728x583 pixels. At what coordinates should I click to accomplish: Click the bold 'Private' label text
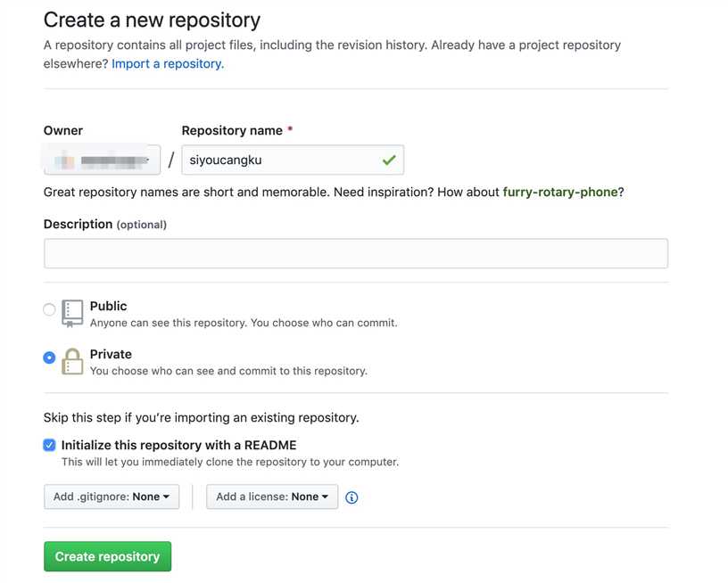coord(111,354)
